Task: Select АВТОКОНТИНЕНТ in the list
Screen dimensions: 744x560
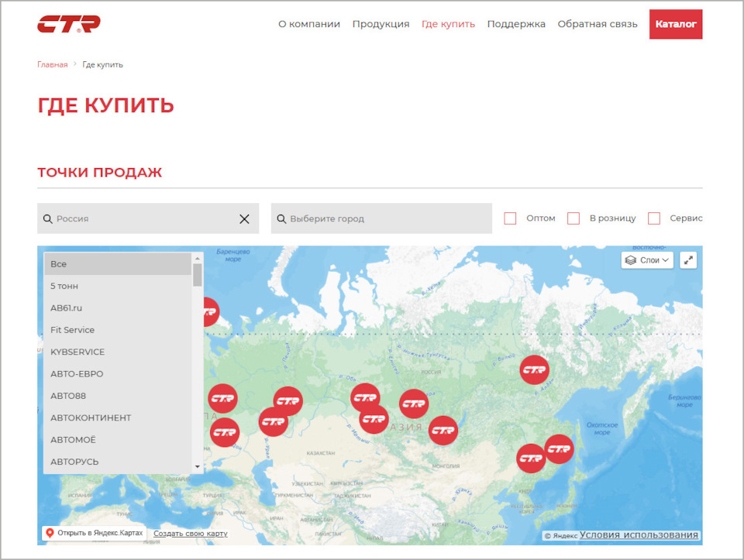Action: 118,417
